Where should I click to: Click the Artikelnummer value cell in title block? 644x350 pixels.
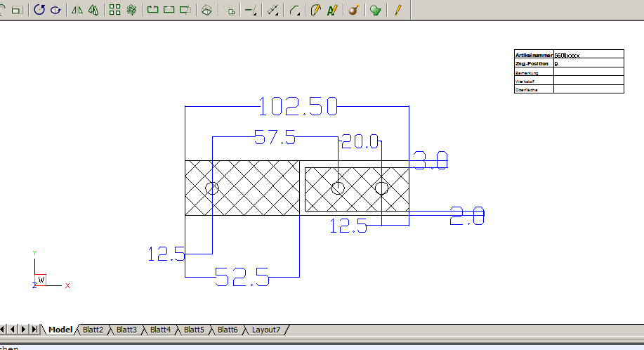pos(588,54)
